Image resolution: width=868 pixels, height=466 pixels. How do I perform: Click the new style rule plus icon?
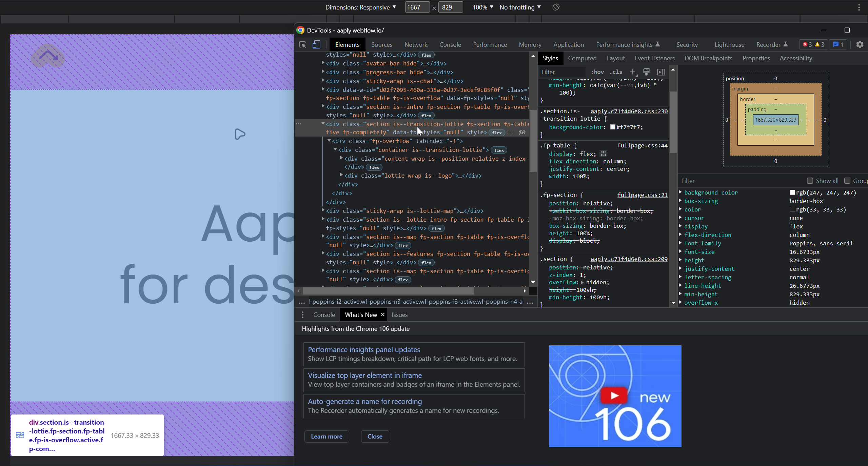632,72
